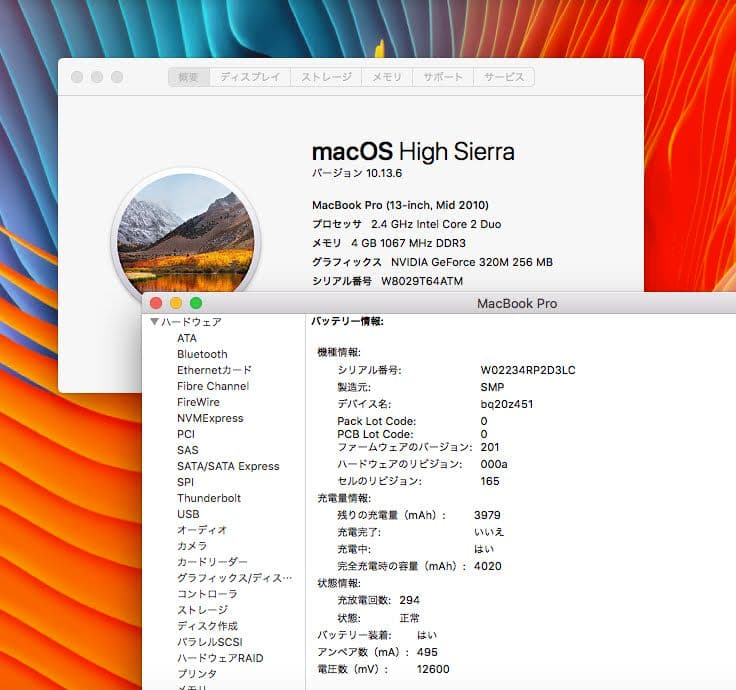Select SAS in the hardware list

click(x=188, y=450)
